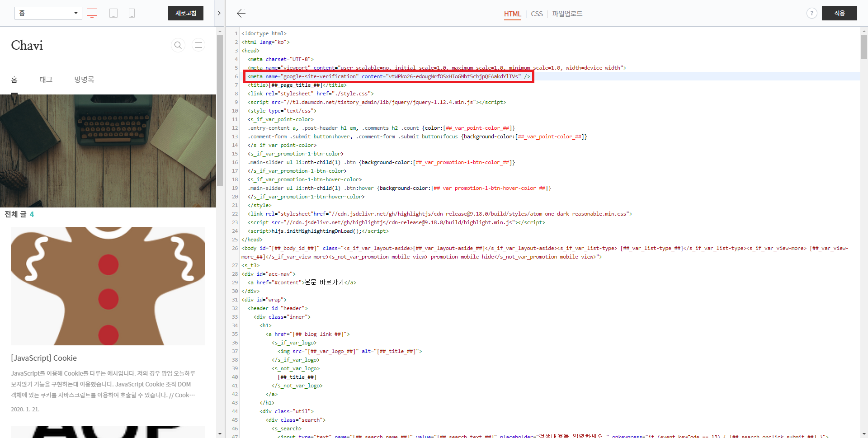Open the gingerbread cookie thumbnail
868x438 pixels.
coord(108,286)
